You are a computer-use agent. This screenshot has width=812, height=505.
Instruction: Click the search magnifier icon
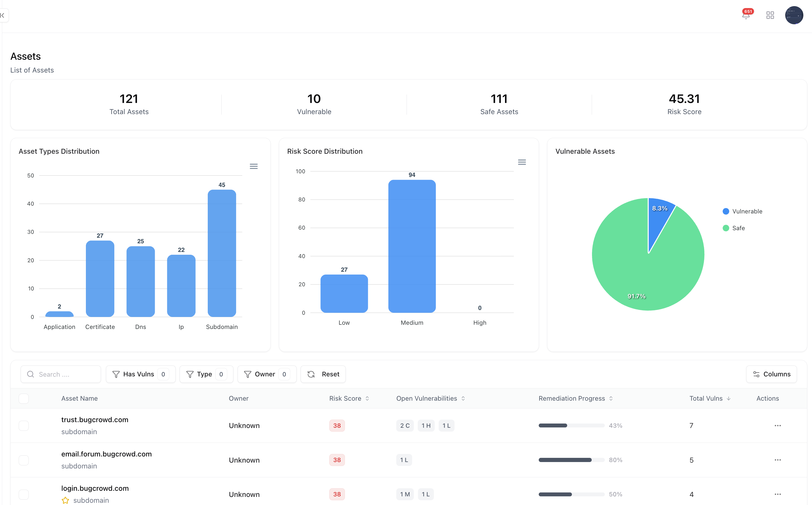[x=31, y=374]
